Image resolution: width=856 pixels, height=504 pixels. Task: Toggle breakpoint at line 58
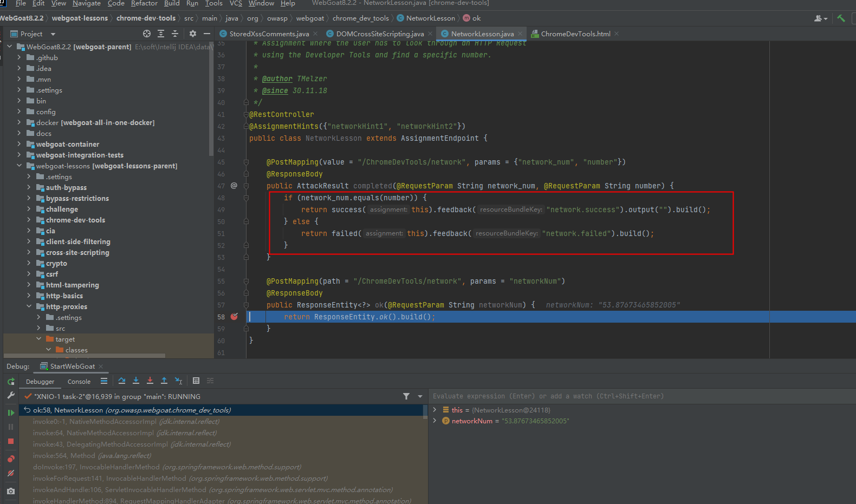tap(234, 317)
